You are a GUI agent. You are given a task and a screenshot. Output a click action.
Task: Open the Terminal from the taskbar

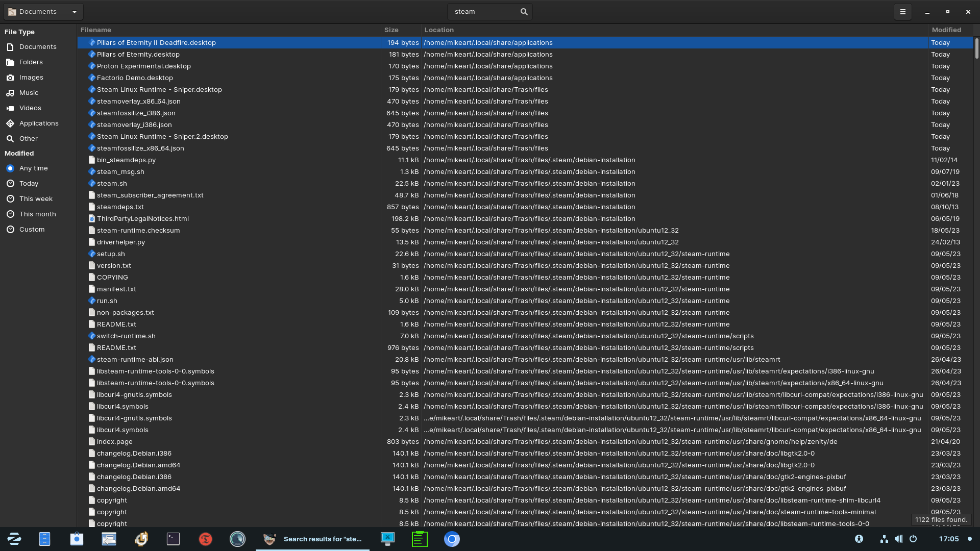pyautogui.click(x=174, y=539)
